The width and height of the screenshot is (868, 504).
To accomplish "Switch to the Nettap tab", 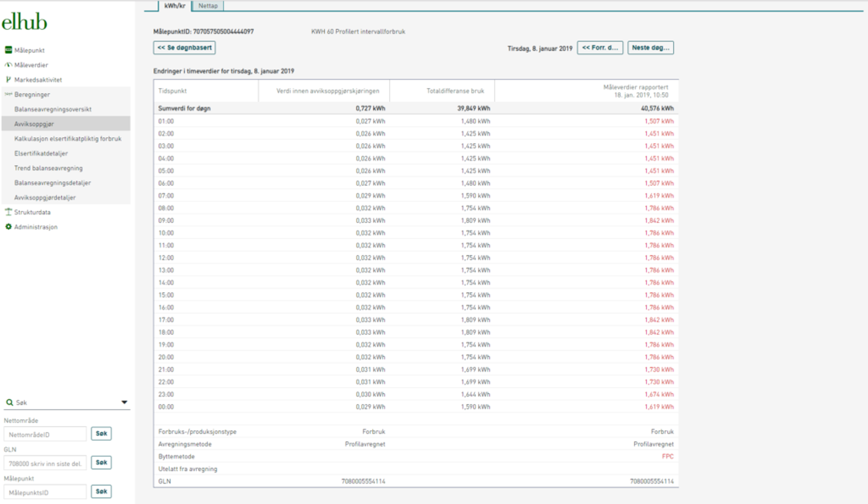I will (208, 6).
